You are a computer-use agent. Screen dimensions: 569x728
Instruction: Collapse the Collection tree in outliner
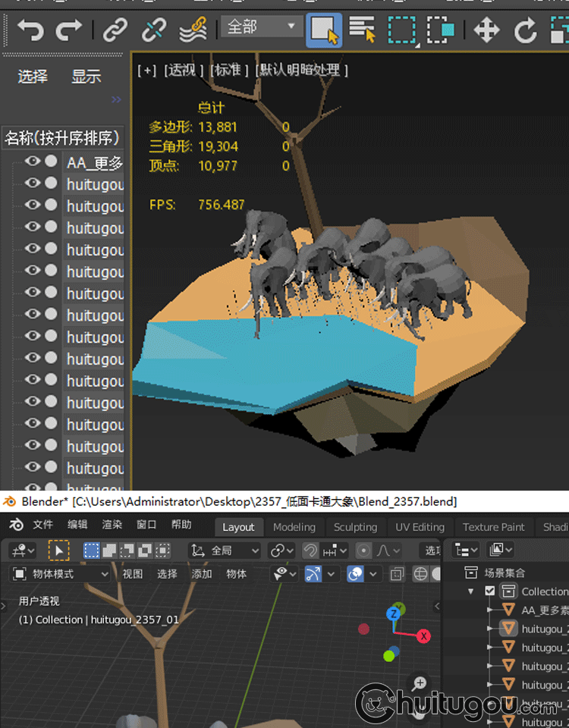click(x=471, y=591)
